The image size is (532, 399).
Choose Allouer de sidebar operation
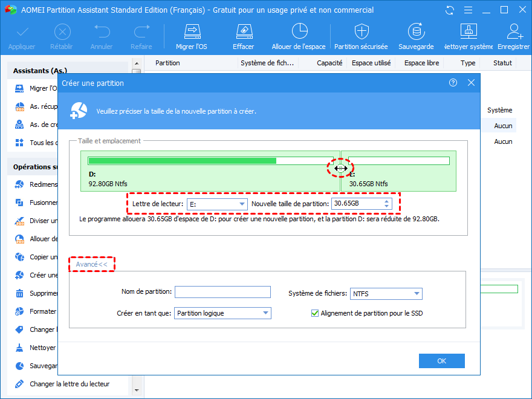click(36, 239)
